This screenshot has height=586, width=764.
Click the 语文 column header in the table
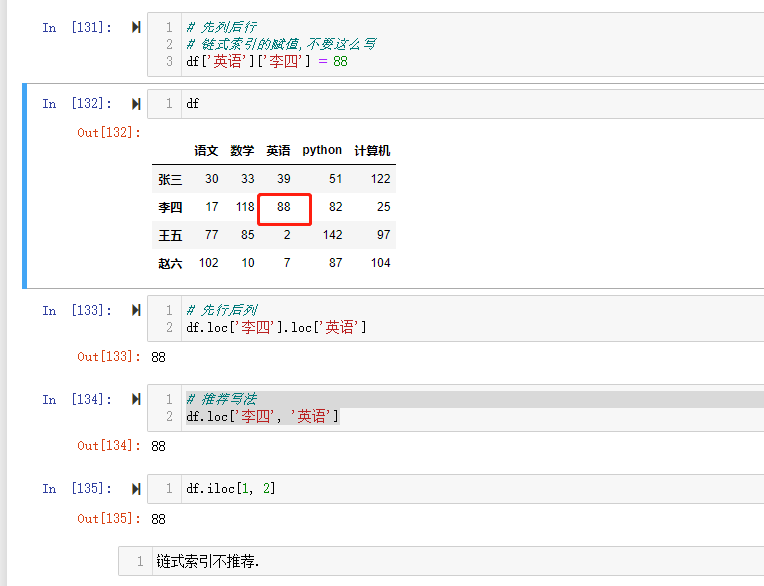(x=206, y=151)
